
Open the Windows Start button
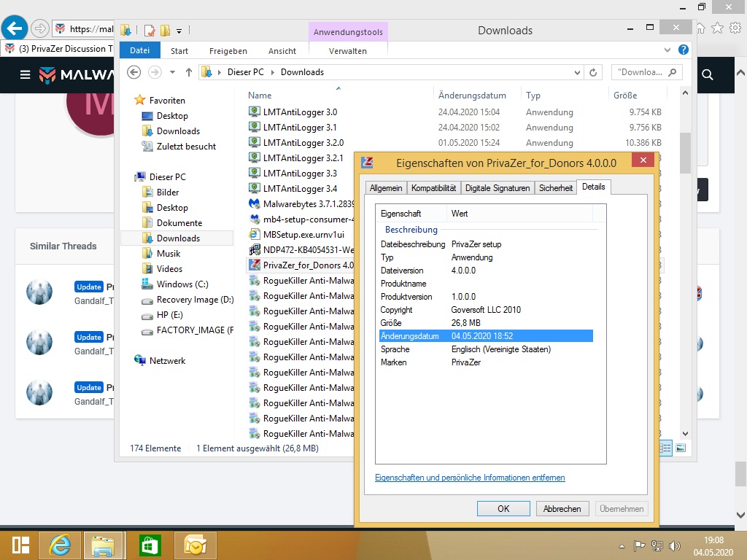[21, 545]
